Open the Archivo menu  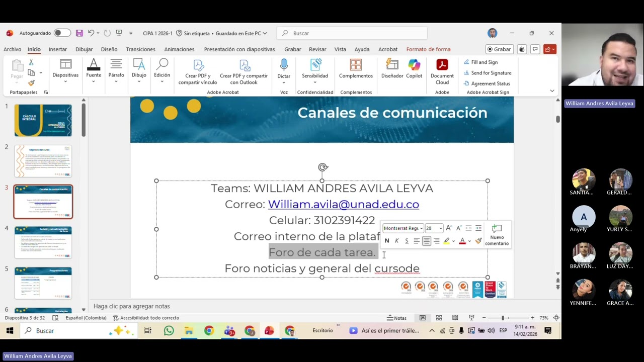point(12,49)
